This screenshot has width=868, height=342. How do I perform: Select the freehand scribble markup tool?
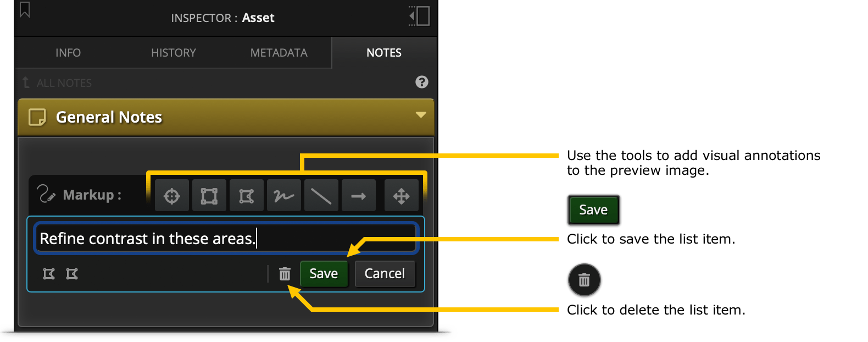point(284,196)
